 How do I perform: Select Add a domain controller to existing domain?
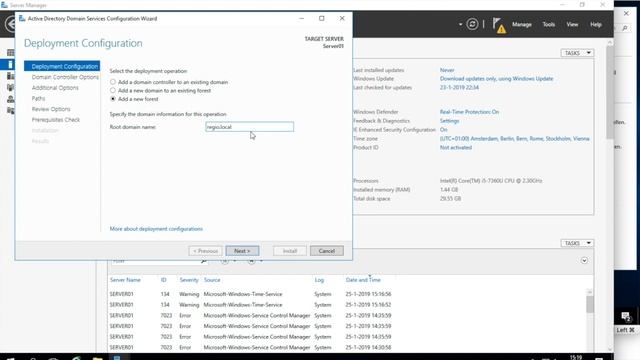tap(113, 82)
